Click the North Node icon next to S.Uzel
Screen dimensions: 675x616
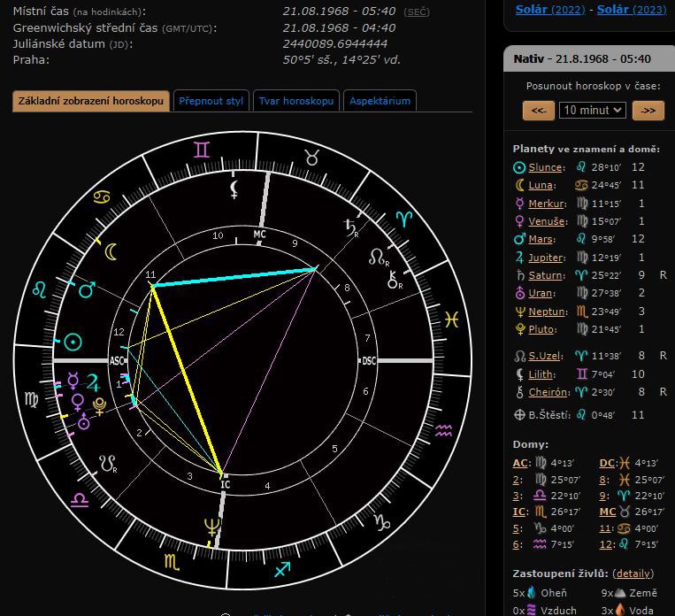[x=520, y=357]
